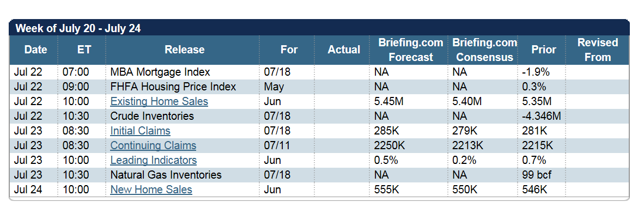Viewport: 644px width, 214px height.
Task: Click the 546K prior value
Action: 534,189
